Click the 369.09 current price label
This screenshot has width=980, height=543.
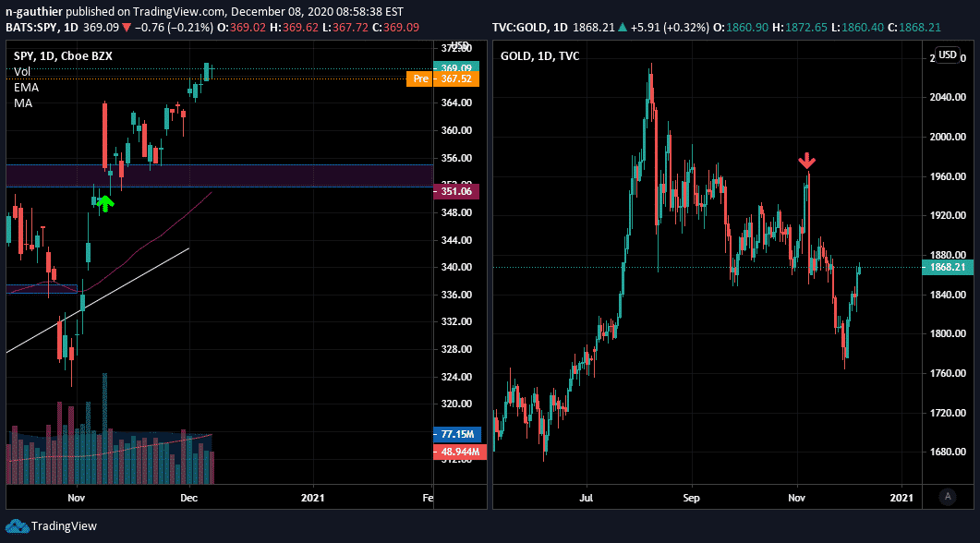pyautogui.click(x=456, y=66)
